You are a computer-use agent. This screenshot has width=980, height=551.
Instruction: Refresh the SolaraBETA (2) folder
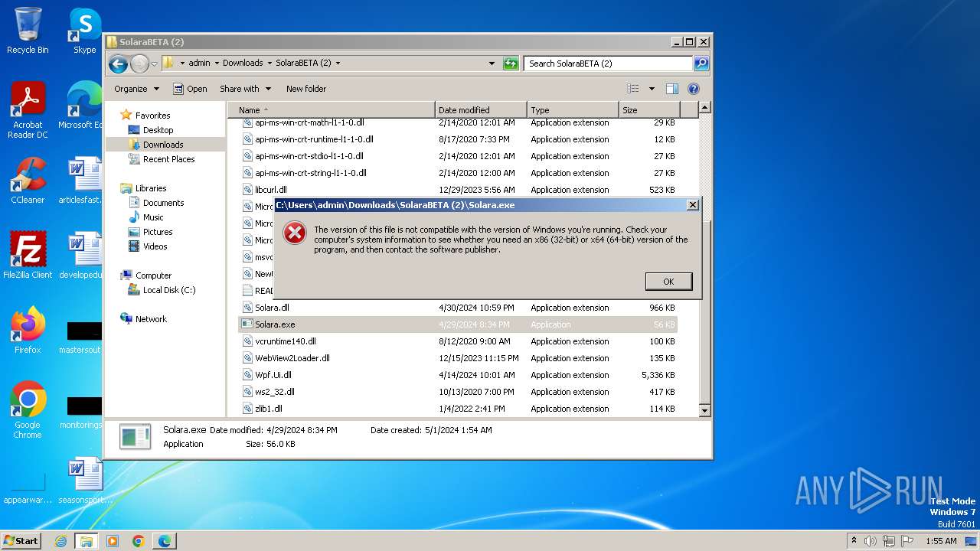pyautogui.click(x=511, y=64)
